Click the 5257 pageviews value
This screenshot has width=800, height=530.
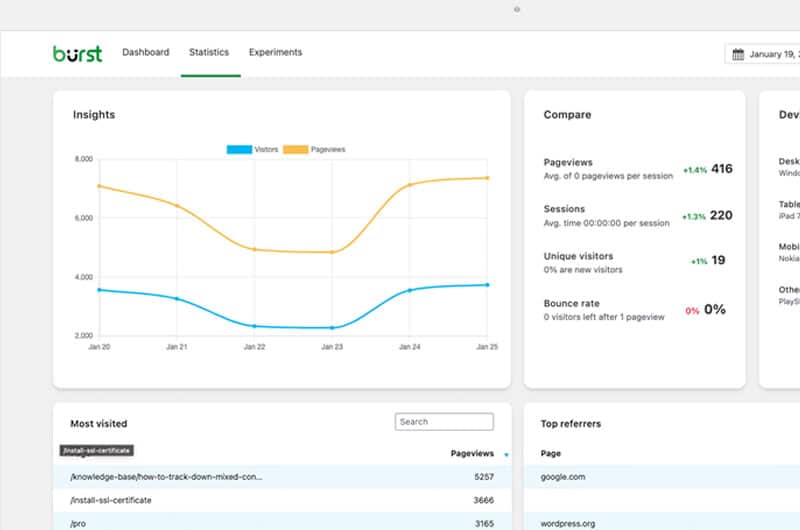484,477
